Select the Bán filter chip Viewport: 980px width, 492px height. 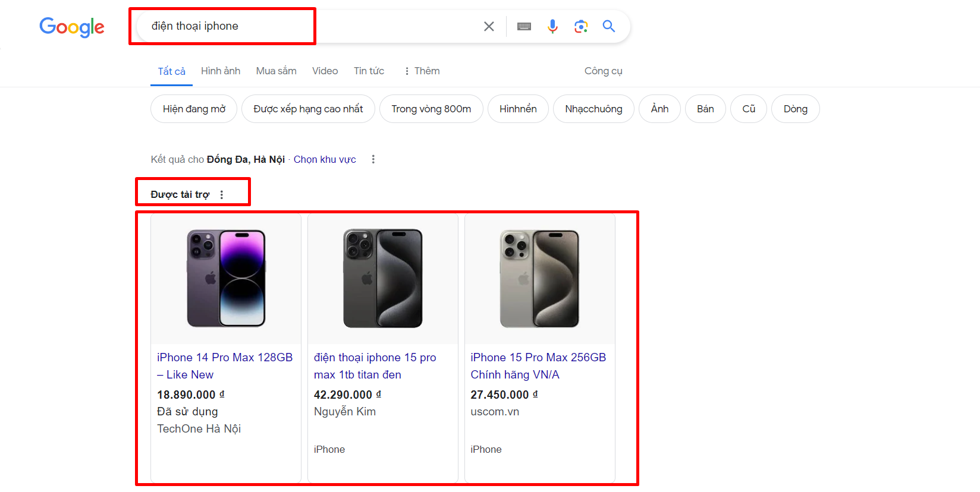click(x=705, y=109)
